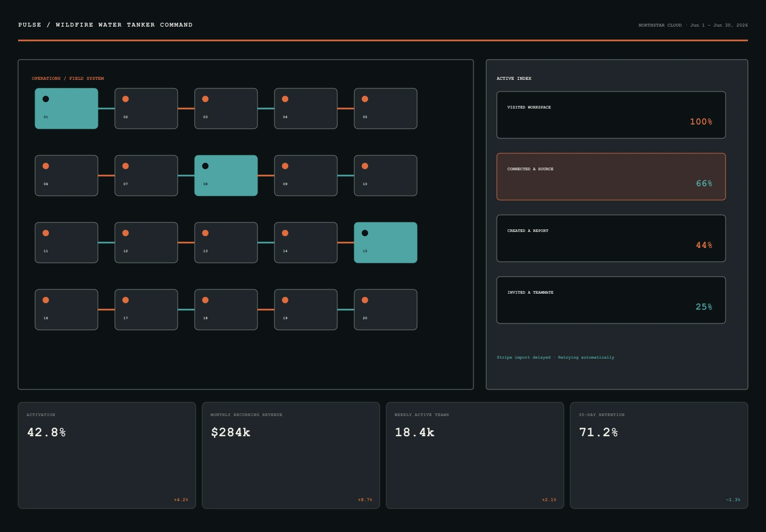The height and width of the screenshot is (532, 766).
Task: Select field system node 03
Action: pyautogui.click(x=226, y=109)
